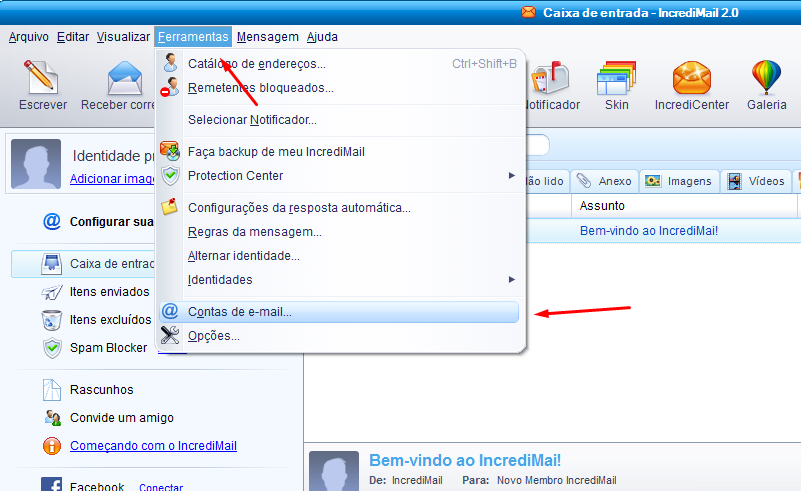Click the backup icon beside Faça backup

pyautogui.click(x=170, y=151)
